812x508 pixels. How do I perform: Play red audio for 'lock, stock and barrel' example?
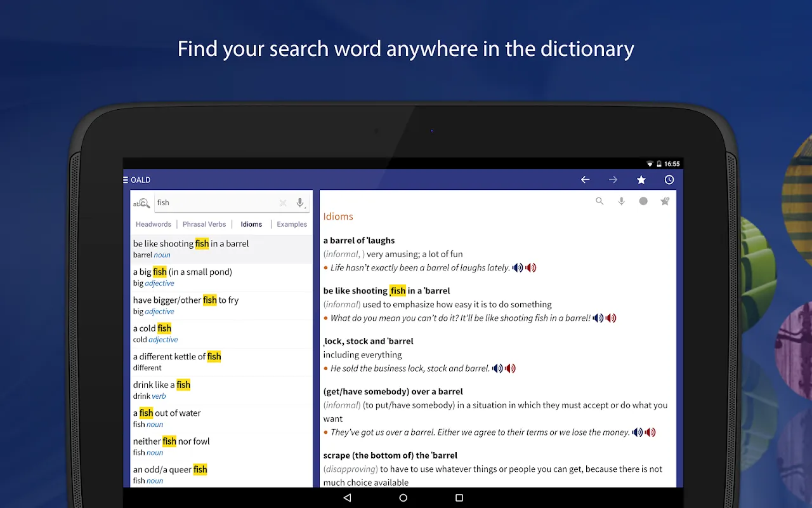[x=511, y=368]
